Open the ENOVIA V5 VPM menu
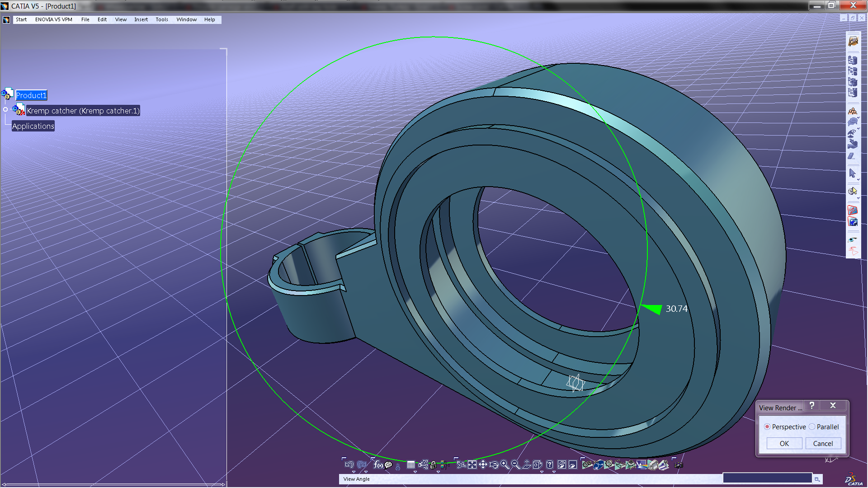Screen dimensions: 868x488 [x=53, y=19]
